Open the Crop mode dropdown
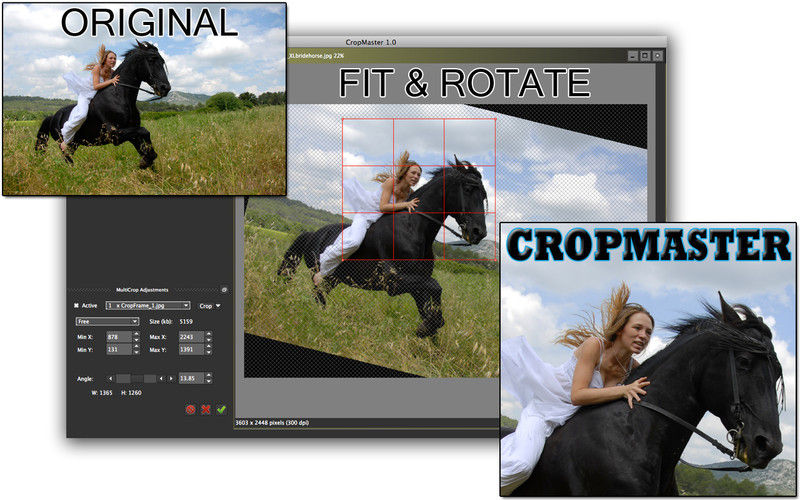 [210, 306]
